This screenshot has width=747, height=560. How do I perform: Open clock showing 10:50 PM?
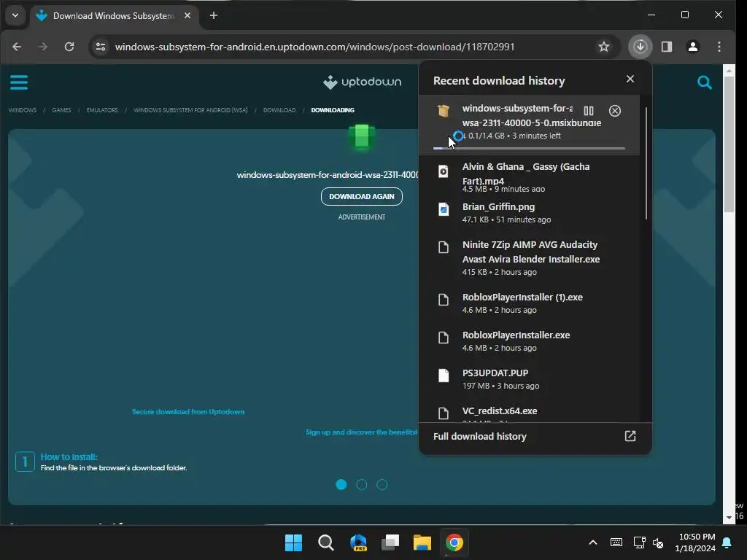coord(695,542)
